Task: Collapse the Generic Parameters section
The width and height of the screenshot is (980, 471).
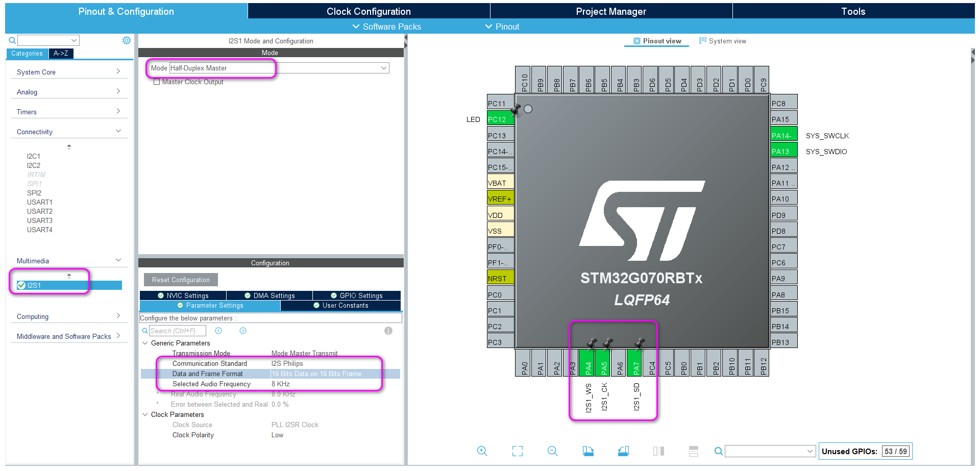Action: 145,343
